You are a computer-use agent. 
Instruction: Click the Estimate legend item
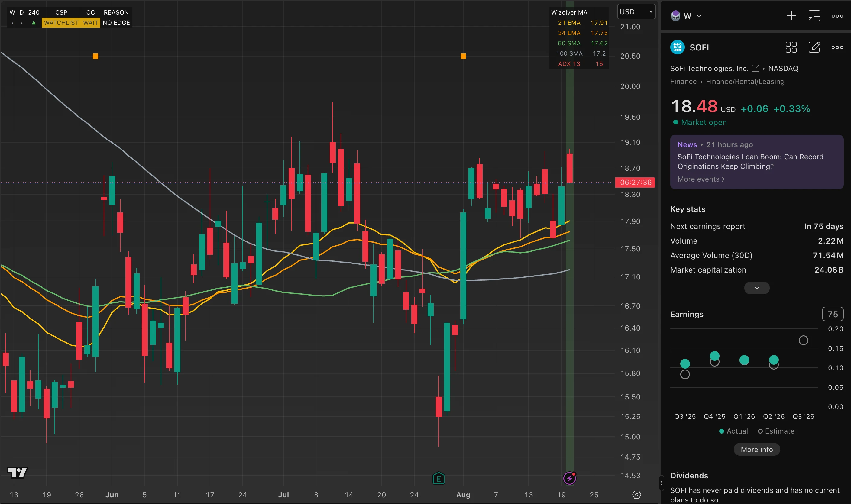(x=776, y=431)
